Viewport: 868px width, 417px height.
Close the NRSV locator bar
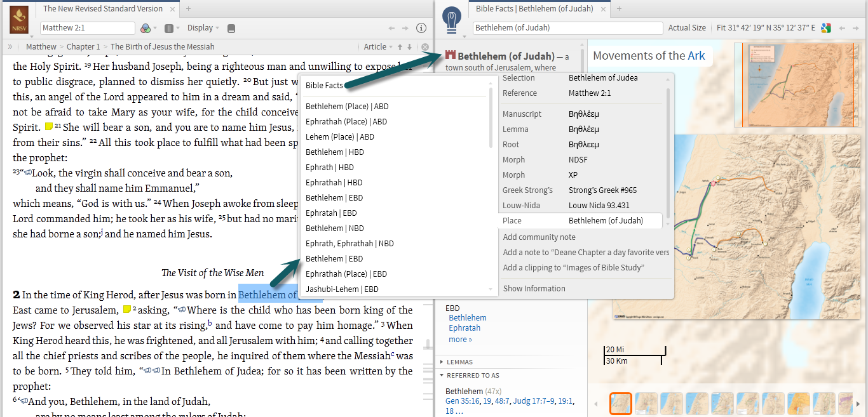(425, 47)
